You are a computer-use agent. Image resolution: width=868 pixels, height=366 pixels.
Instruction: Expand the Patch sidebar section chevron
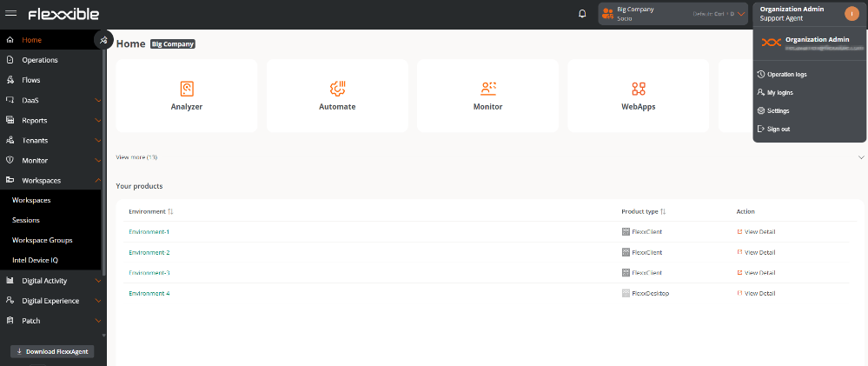coord(98,321)
